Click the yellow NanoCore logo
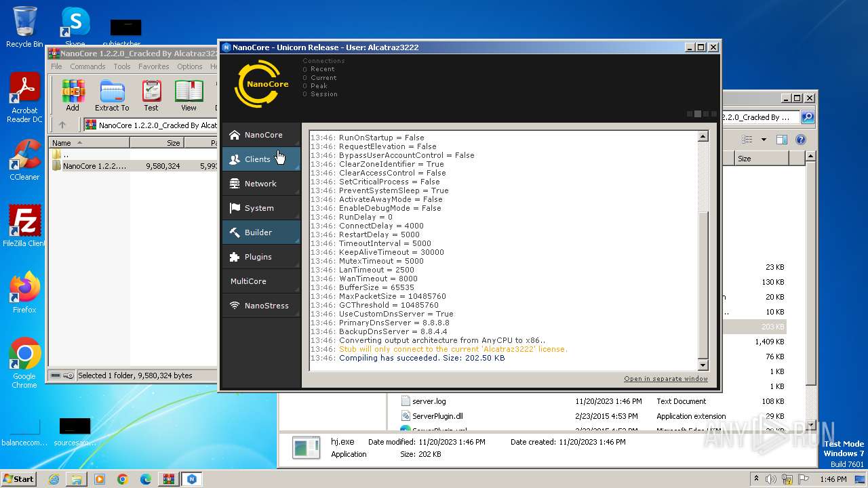The height and width of the screenshot is (488, 868). pyautogui.click(x=262, y=84)
